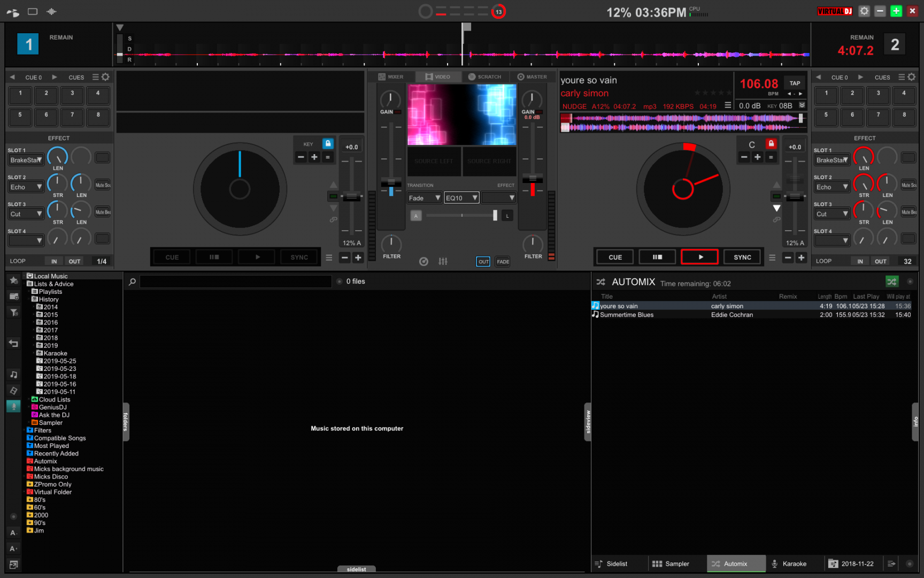This screenshot has height=578, width=924.
Task: Toggle left deck key lock icon
Action: tap(328, 143)
